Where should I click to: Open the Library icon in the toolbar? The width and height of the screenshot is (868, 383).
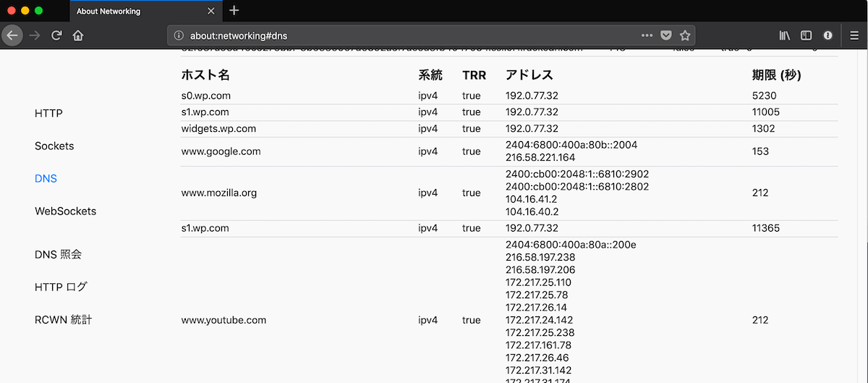[784, 35]
